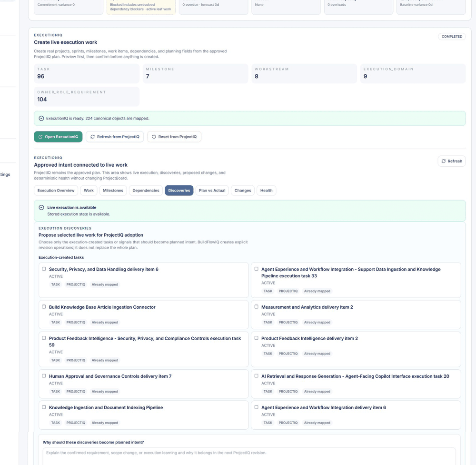Check Support Data Ingestion Pipeline execution task 33
The width and height of the screenshot is (476, 465).
[257, 269]
